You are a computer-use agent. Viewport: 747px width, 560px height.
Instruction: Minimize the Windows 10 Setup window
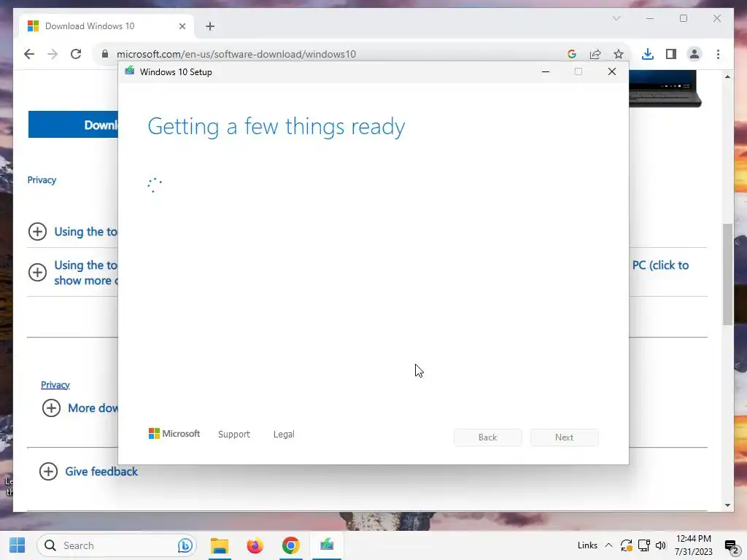pos(546,72)
